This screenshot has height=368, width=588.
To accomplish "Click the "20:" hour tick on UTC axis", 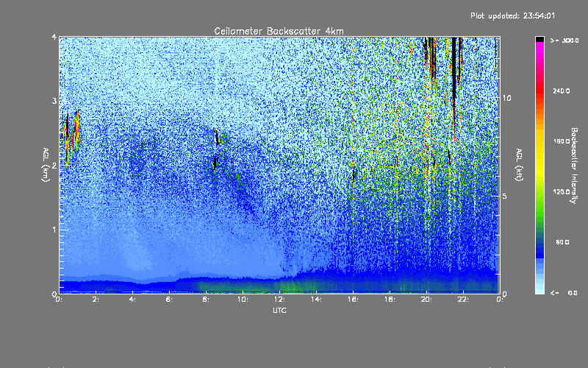I will pyautogui.click(x=426, y=300).
